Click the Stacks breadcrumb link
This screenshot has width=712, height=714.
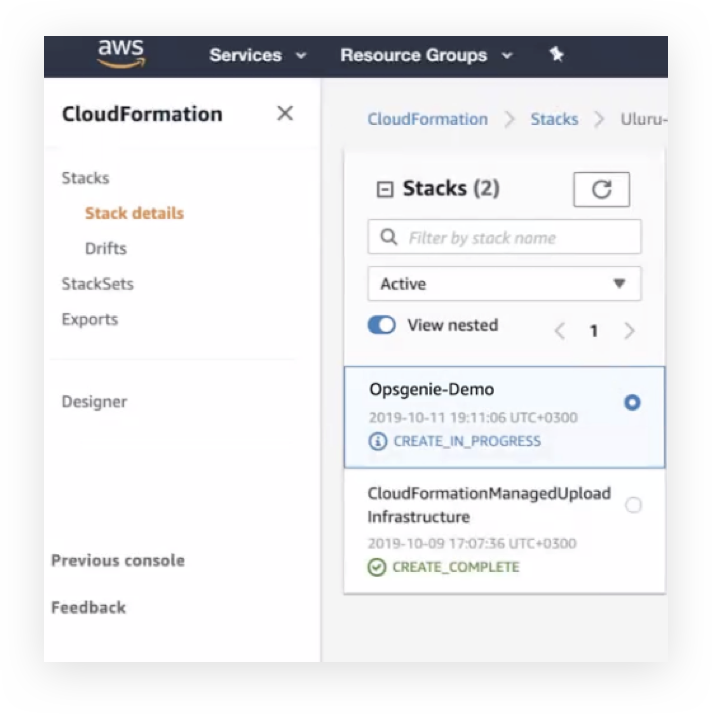(x=554, y=119)
